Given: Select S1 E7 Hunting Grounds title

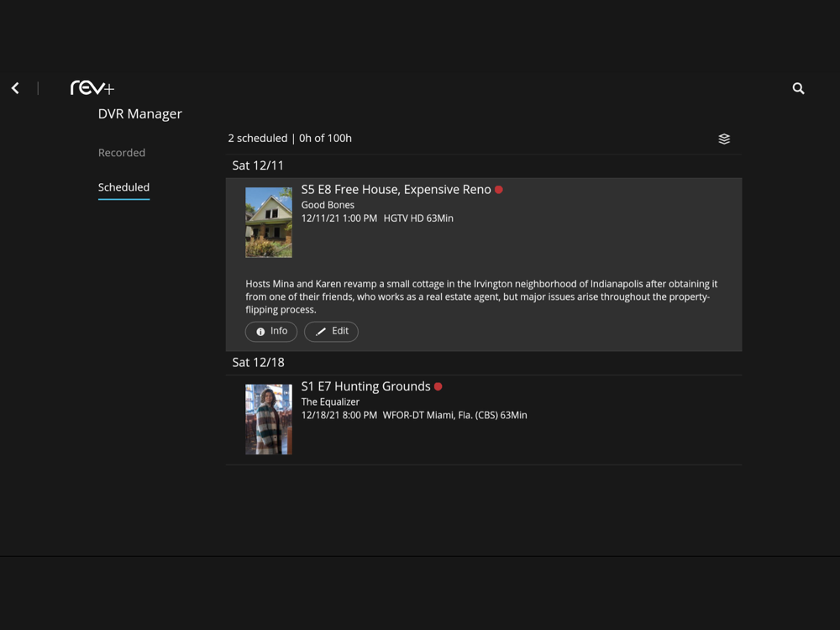Looking at the screenshot, I should click(x=366, y=386).
